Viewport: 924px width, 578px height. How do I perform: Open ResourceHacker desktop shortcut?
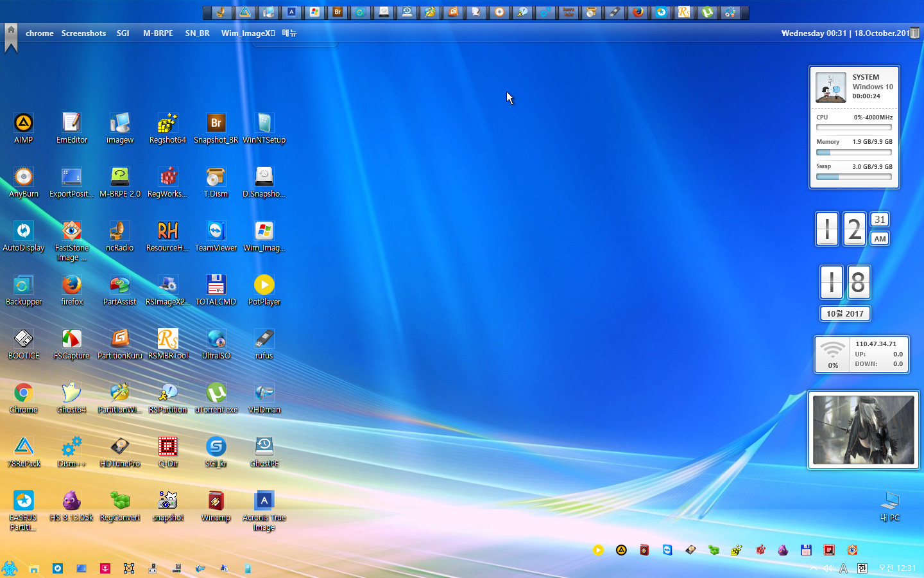pyautogui.click(x=167, y=236)
